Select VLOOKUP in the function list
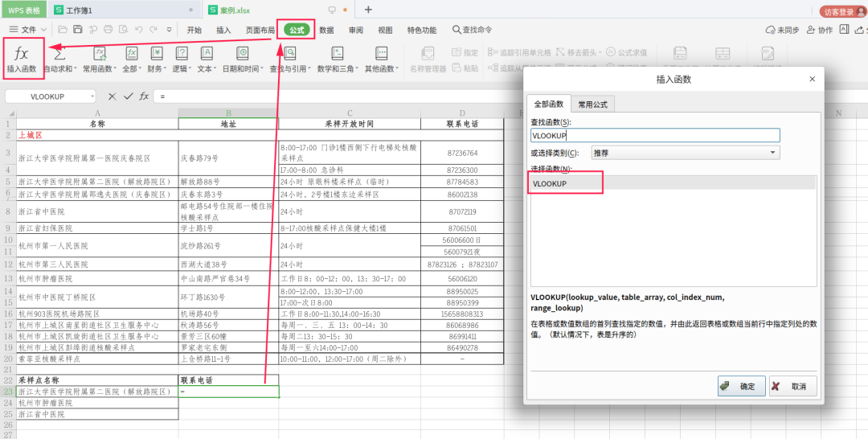The height and width of the screenshot is (439, 868). [x=674, y=183]
